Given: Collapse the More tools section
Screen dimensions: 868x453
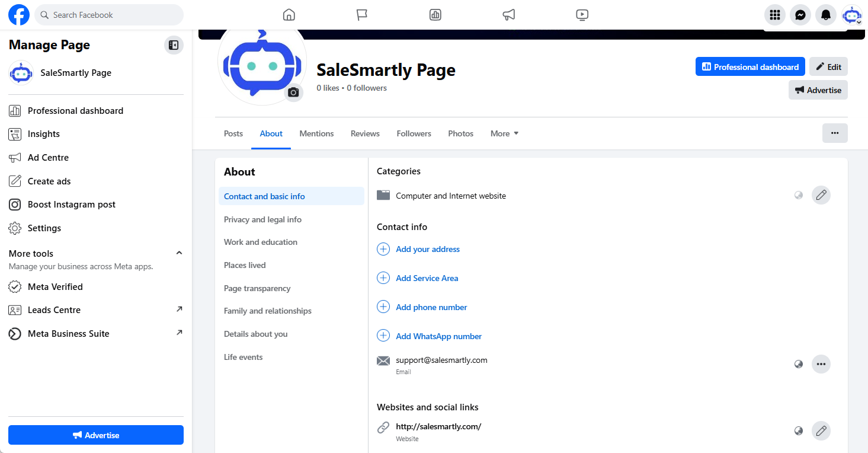Looking at the screenshot, I should click(x=179, y=253).
